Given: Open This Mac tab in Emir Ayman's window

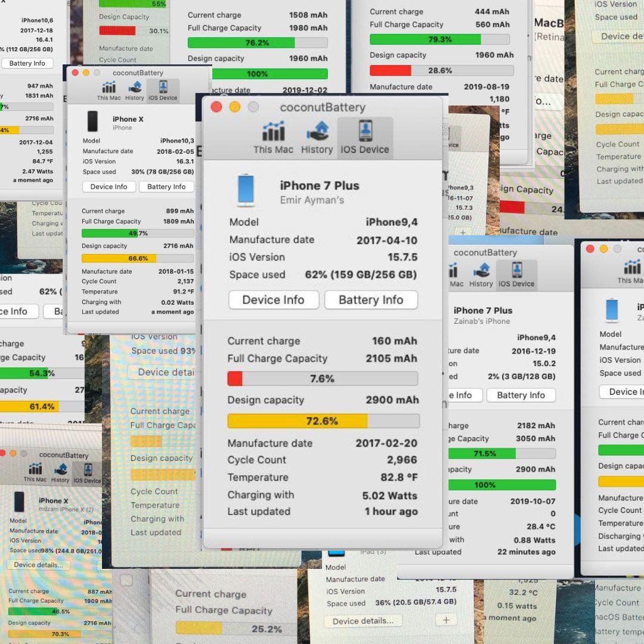Looking at the screenshot, I should (273, 138).
